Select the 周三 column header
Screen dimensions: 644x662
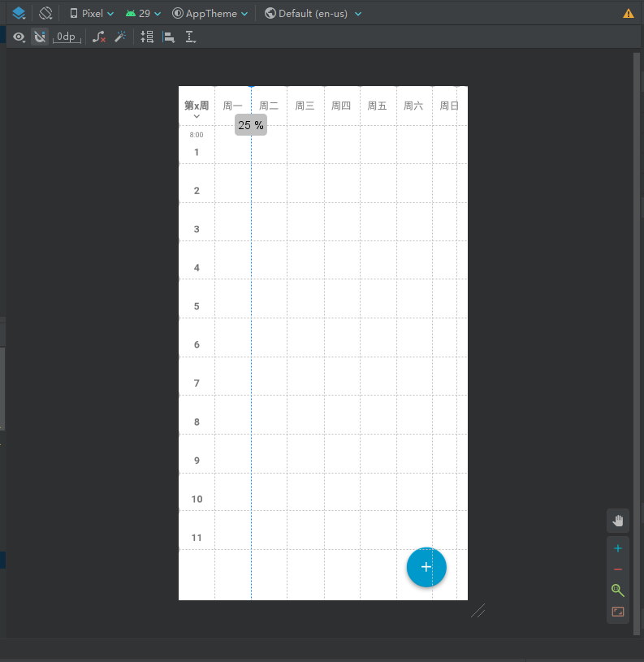click(305, 106)
